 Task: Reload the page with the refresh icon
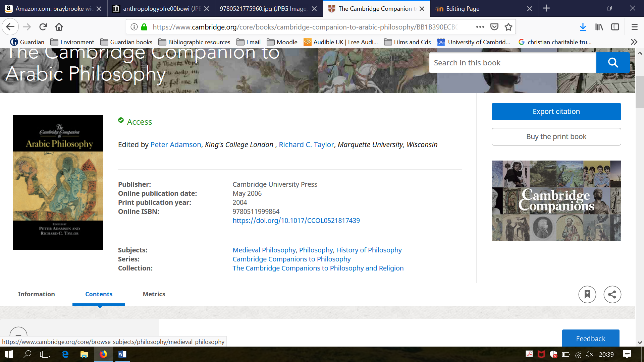(x=43, y=27)
